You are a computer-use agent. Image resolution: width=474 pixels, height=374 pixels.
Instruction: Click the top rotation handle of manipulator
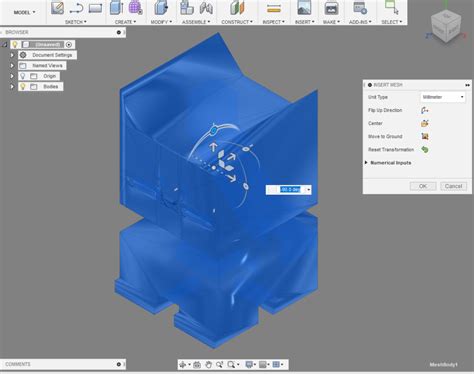[214, 130]
